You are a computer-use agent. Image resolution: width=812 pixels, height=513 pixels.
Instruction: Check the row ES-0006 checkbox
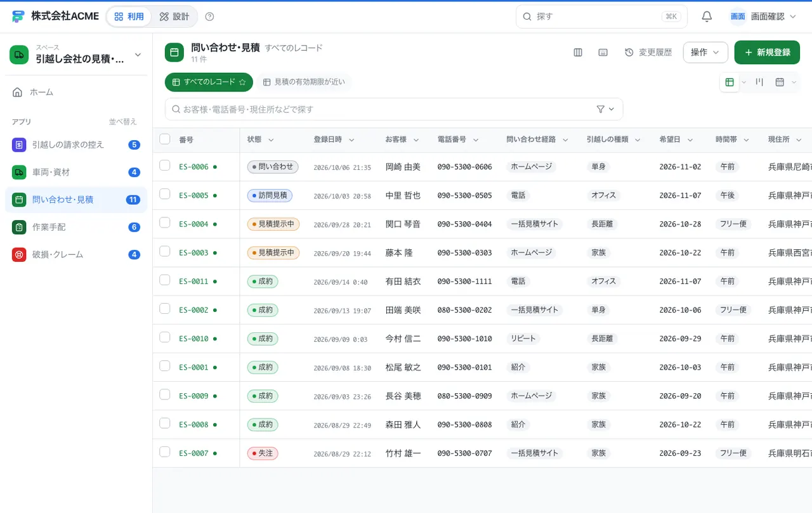tap(165, 166)
